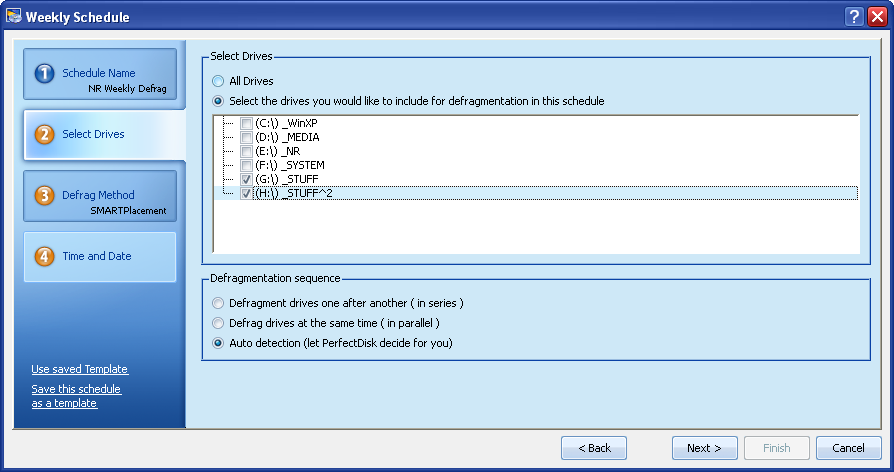The width and height of the screenshot is (894, 472).
Task: Click the step 3 number icon
Action: click(44, 196)
